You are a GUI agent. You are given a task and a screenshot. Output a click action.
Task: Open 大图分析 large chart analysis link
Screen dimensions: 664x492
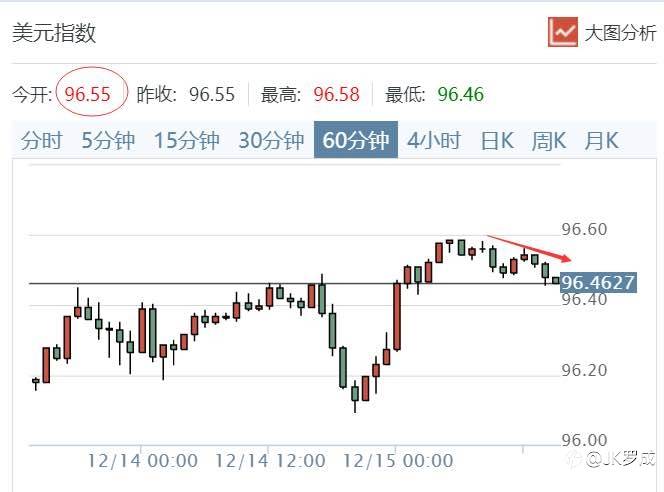point(620,32)
